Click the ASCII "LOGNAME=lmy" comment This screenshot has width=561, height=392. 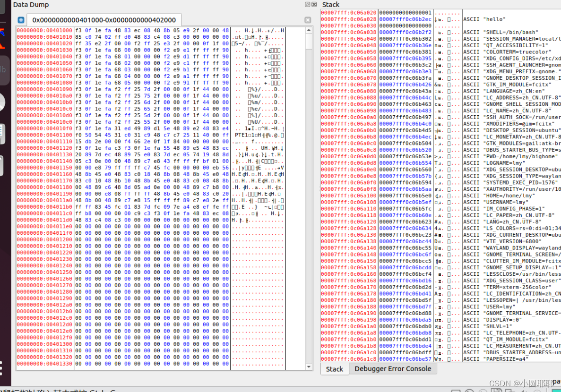click(x=494, y=163)
